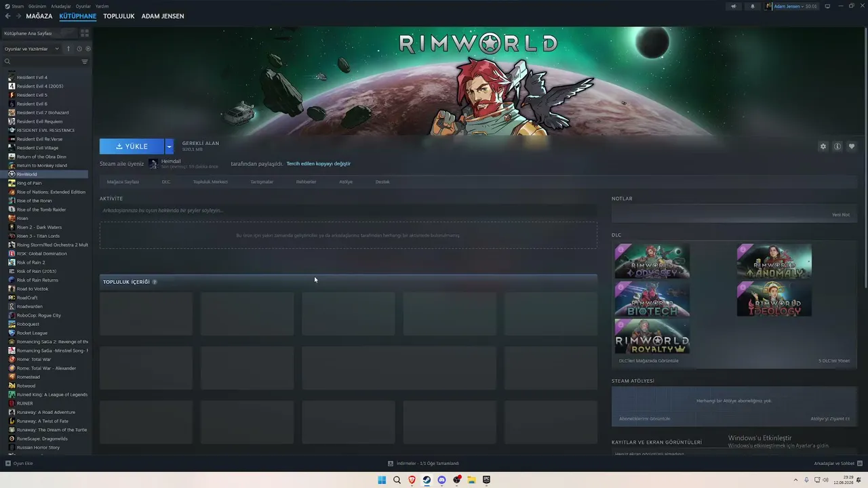
Task: Click Atölye'yi Ziyaret Et link
Action: pyautogui.click(x=830, y=419)
